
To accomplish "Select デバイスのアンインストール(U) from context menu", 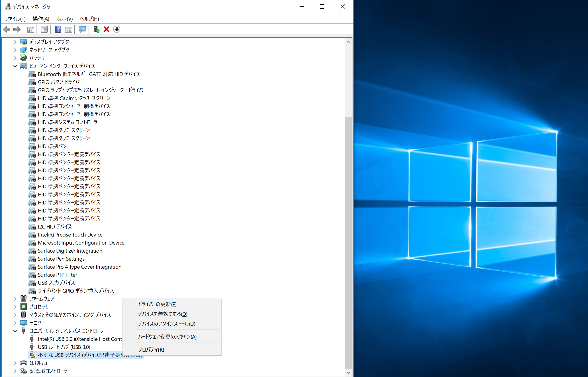I will (x=167, y=324).
